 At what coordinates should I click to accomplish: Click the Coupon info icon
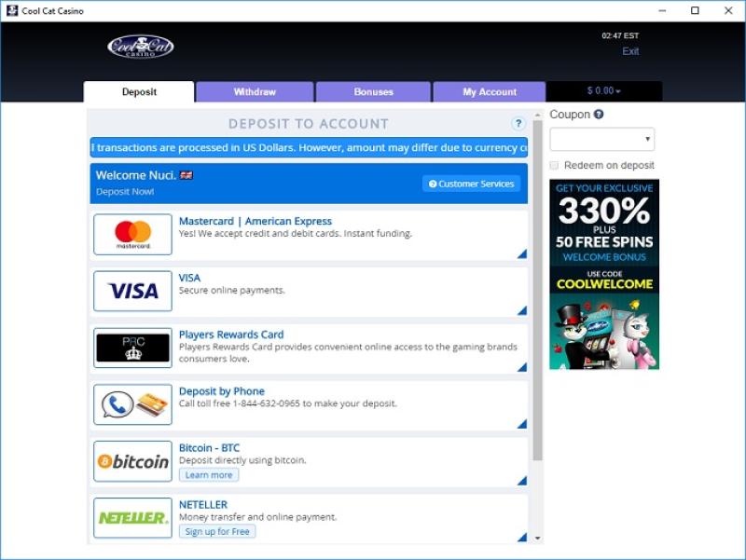[x=599, y=115]
